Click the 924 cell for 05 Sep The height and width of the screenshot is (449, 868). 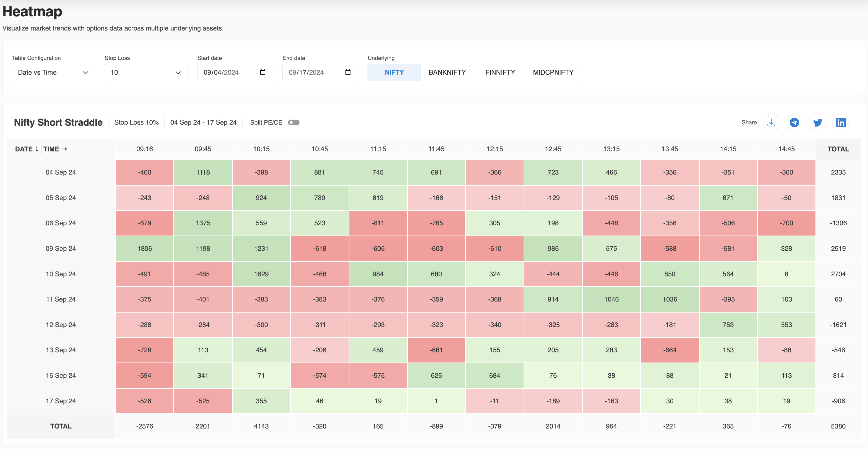click(x=261, y=198)
